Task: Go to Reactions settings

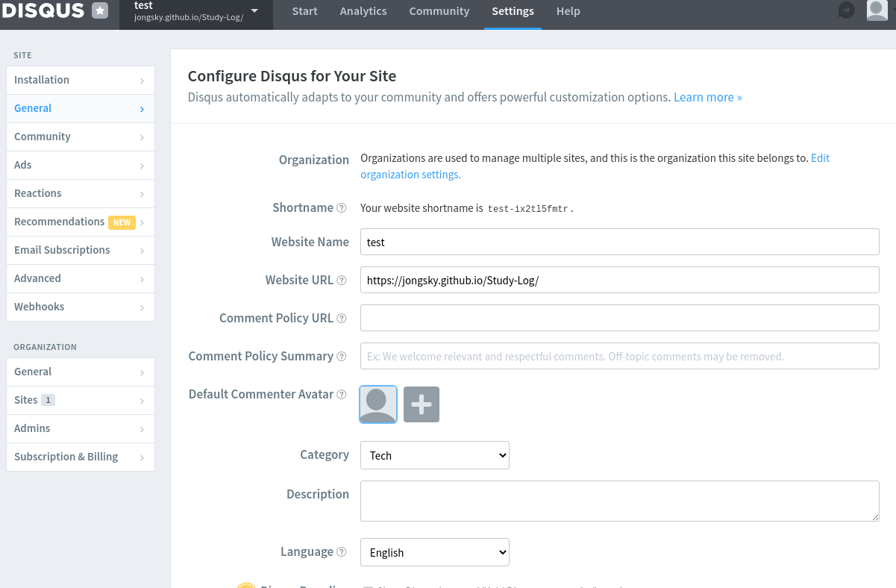Action: tap(81, 193)
